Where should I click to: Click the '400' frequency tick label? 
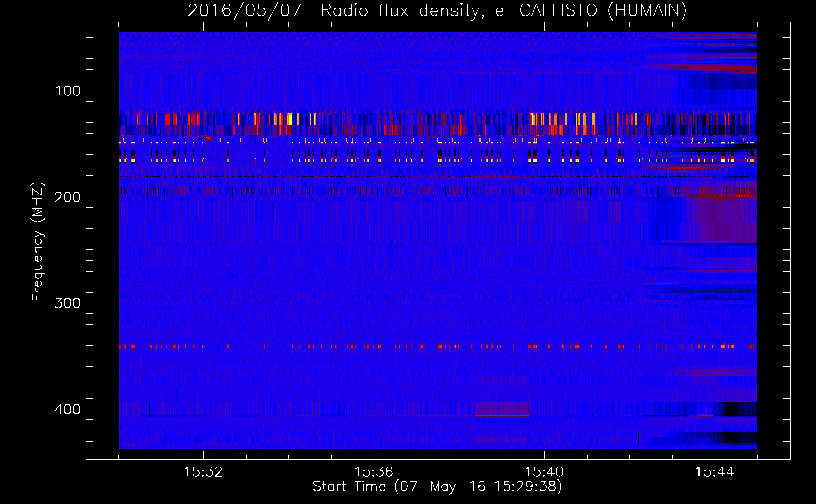coord(68,409)
